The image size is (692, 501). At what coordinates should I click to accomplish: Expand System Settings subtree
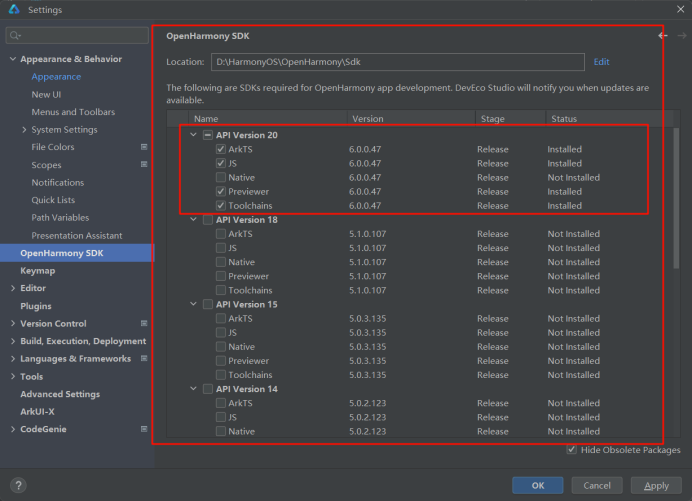pyautogui.click(x=24, y=129)
